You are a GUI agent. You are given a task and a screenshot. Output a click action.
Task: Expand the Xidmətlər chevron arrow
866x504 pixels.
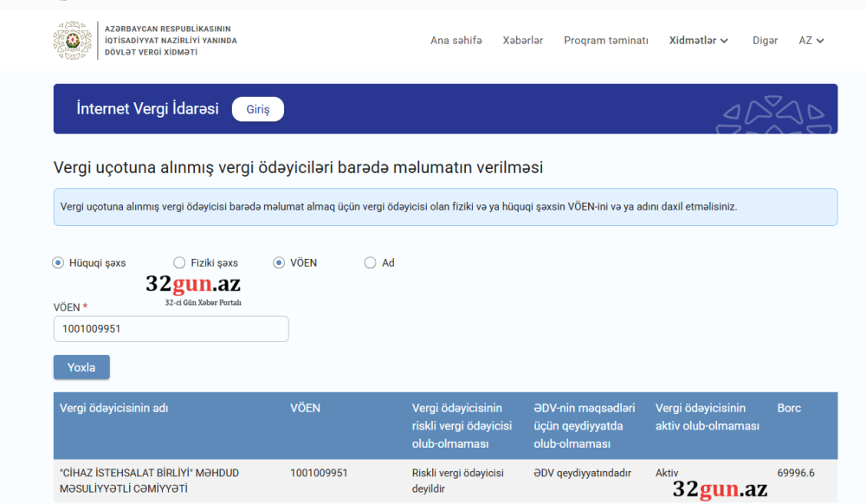[724, 41]
